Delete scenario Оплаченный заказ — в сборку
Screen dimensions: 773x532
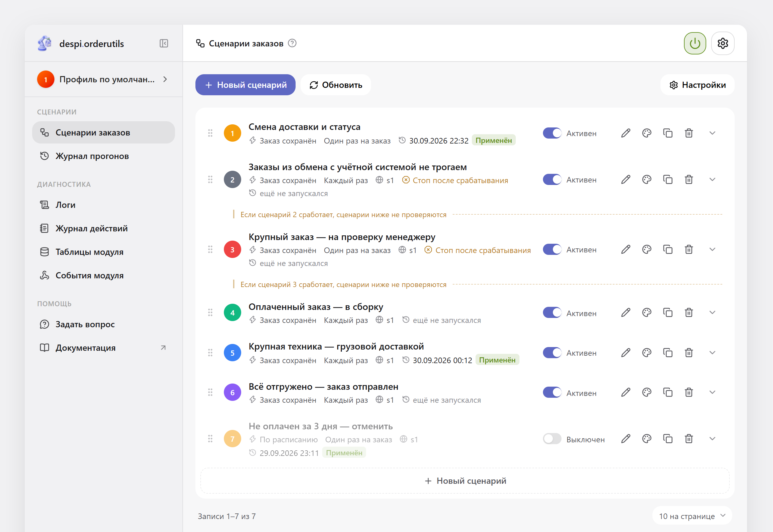point(689,313)
